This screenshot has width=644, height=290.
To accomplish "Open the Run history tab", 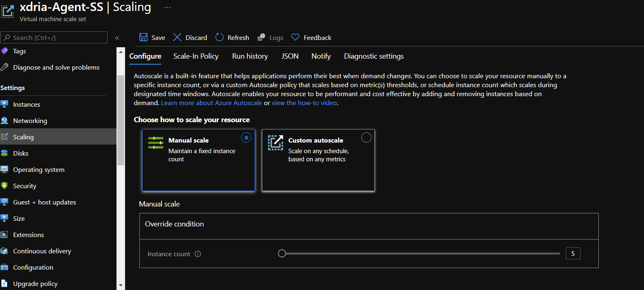I will point(250,56).
